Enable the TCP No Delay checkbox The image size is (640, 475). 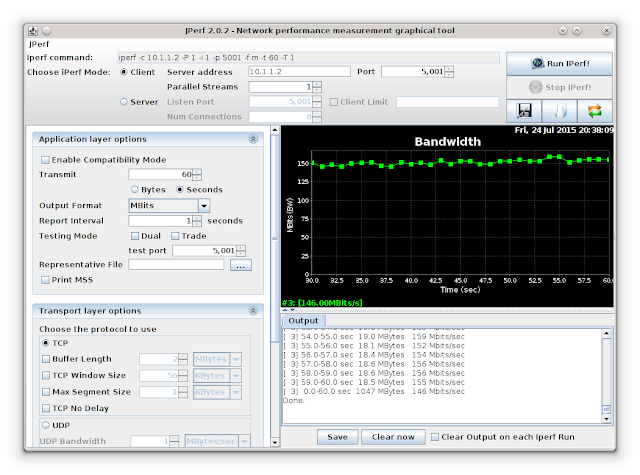point(46,408)
